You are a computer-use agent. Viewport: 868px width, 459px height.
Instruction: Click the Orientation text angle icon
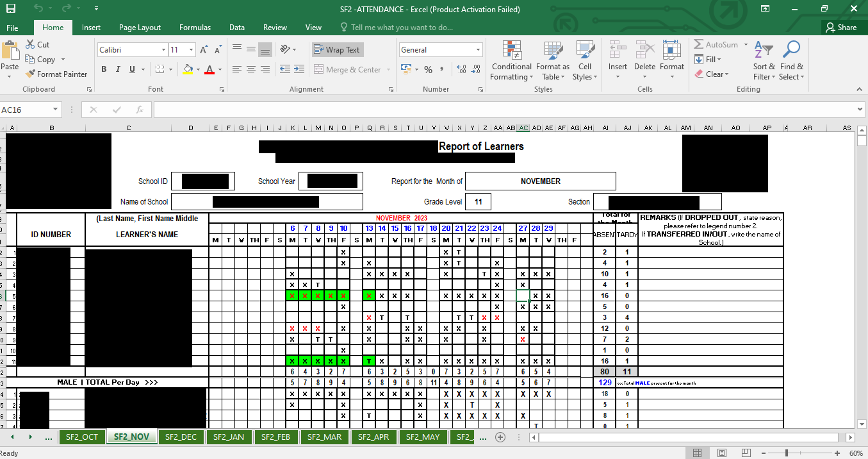pos(285,49)
